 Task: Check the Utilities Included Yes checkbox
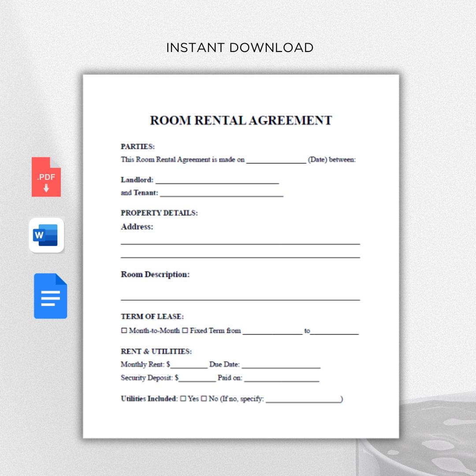(183, 398)
